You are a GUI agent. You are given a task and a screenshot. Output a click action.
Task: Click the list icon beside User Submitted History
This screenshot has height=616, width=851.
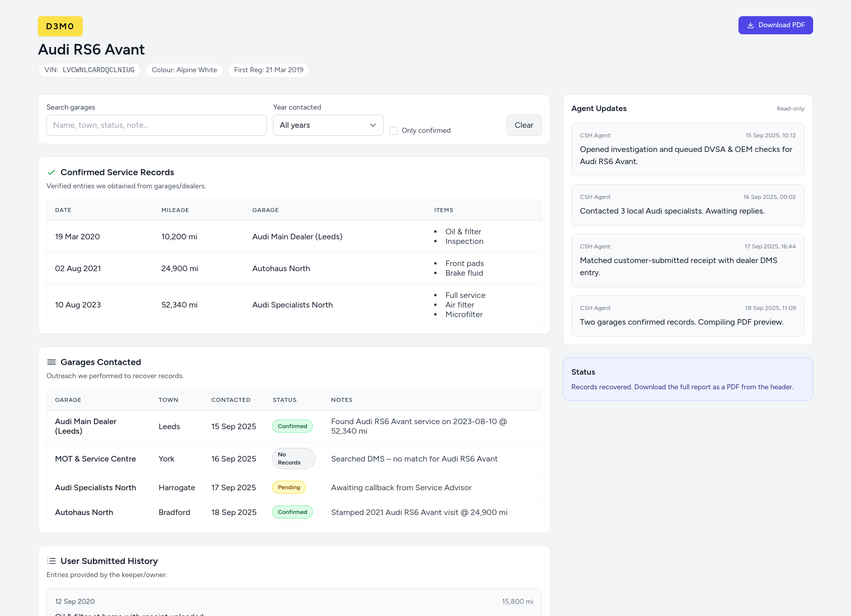click(51, 560)
